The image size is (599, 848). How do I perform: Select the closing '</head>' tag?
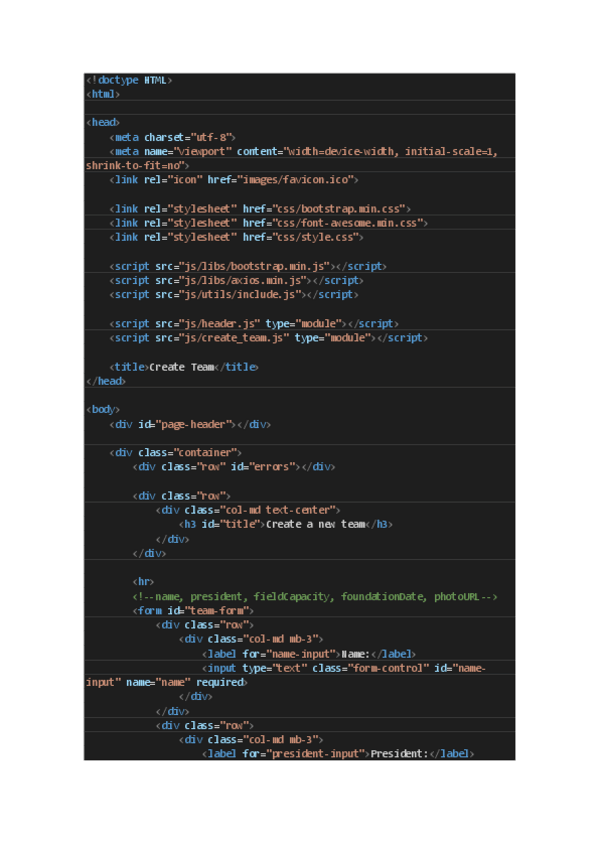point(105,381)
